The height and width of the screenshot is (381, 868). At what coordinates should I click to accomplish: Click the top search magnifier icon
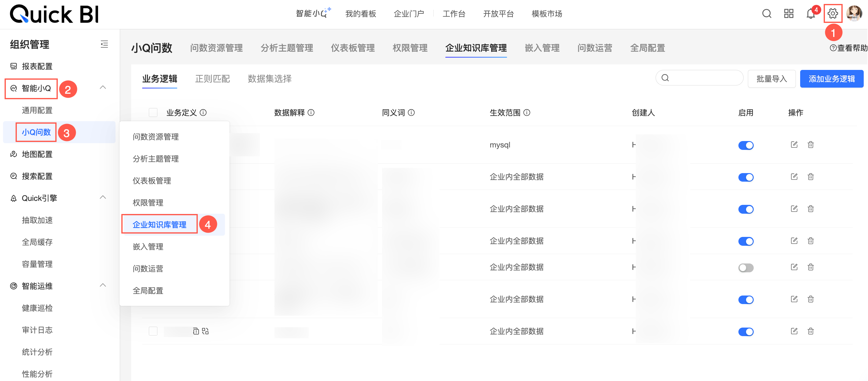click(767, 14)
